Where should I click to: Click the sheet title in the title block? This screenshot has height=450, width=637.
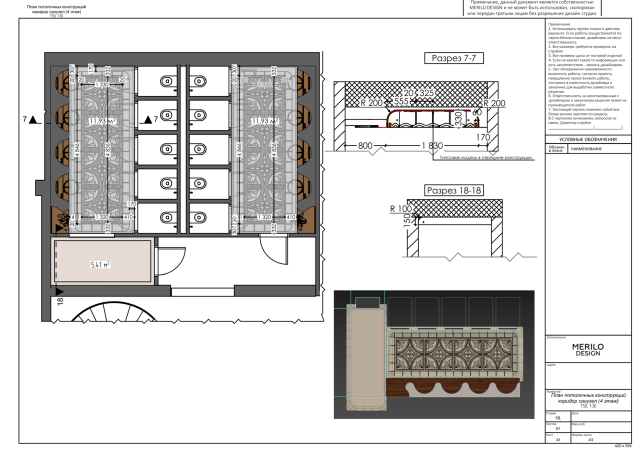click(x=587, y=398)
